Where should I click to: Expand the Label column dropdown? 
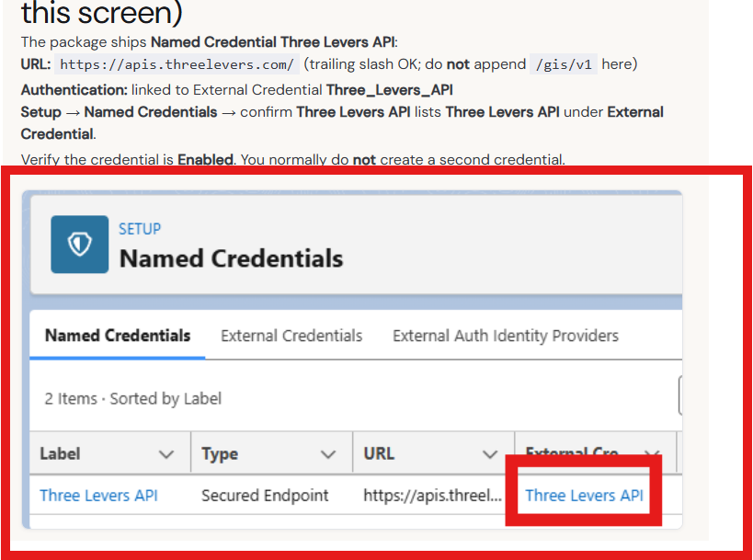coord(166,454)
